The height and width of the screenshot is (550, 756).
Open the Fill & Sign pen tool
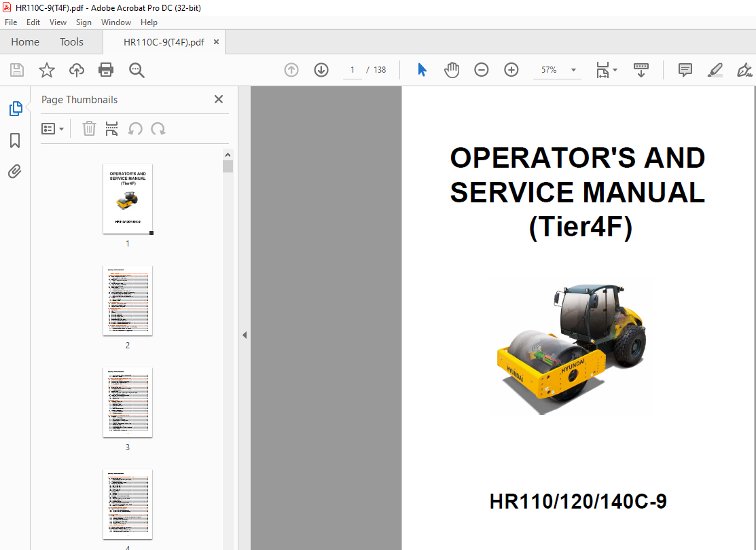pos(744,70)
